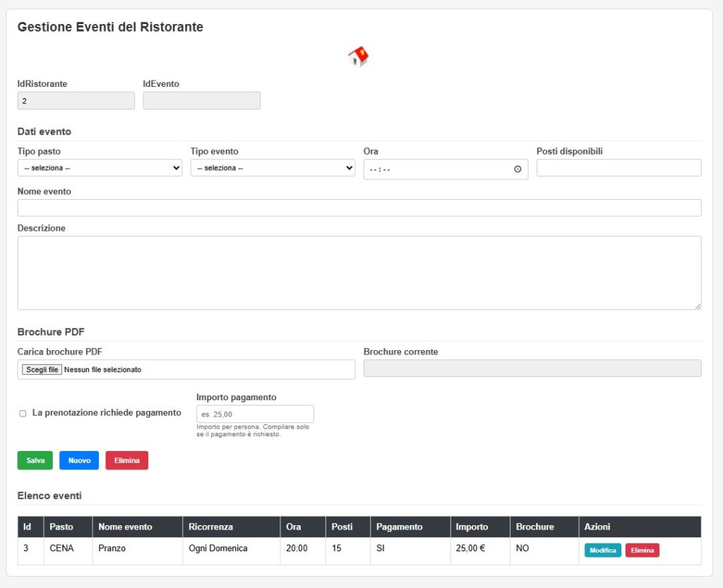Click the Ora time input field
723x588 pixels.
coord(438,169)
